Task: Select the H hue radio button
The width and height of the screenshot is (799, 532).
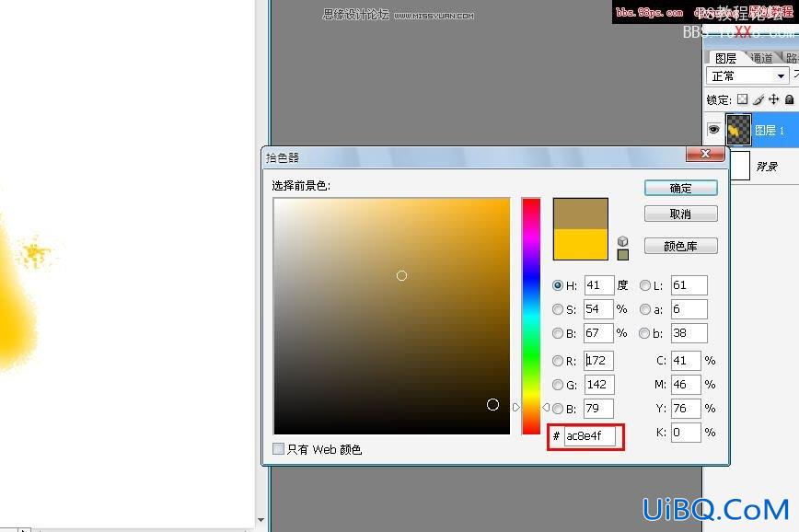Action: (x=558, y=285)
